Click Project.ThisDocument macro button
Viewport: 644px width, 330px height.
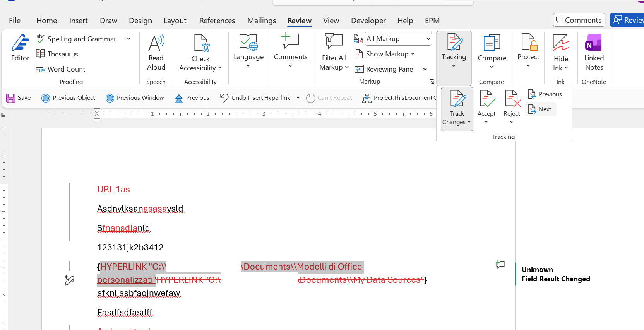pos(399,98)
